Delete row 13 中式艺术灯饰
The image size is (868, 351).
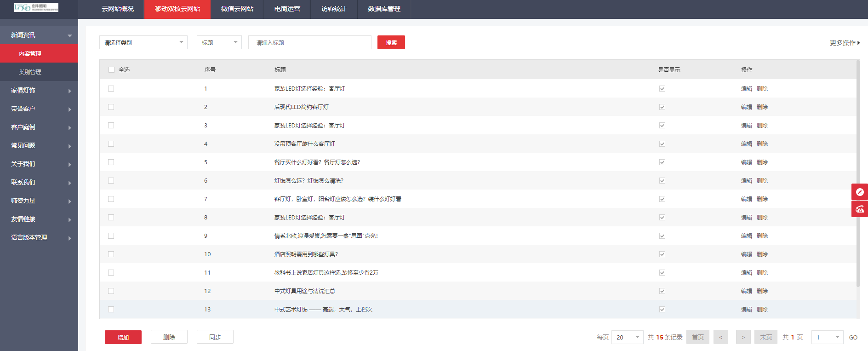[x=762, y=309]
